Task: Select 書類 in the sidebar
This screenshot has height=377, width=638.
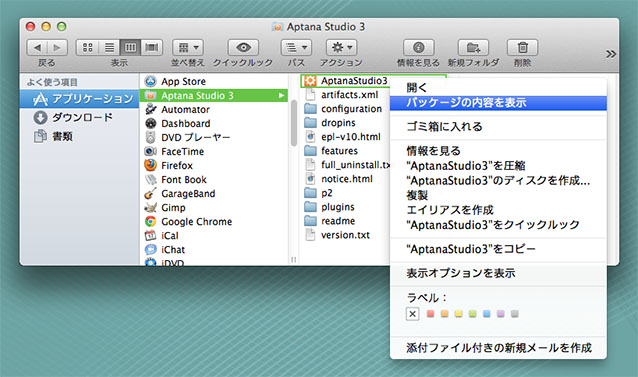Action: 79,136
